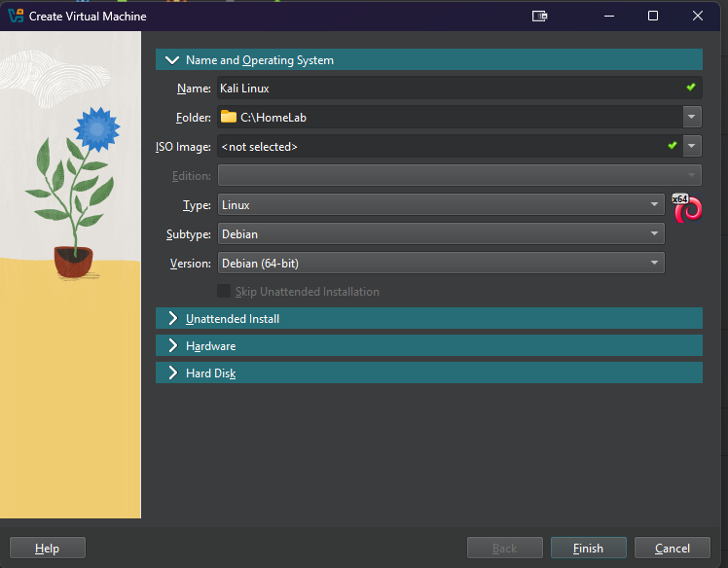This screenshot has height=568, width=728.
Task: Click the green checkmark in Name field
Action: click(x=691, y=88)
